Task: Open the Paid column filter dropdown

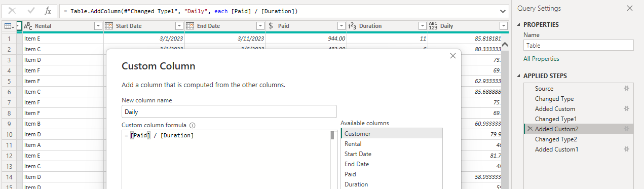Action: tap(342, 26)
